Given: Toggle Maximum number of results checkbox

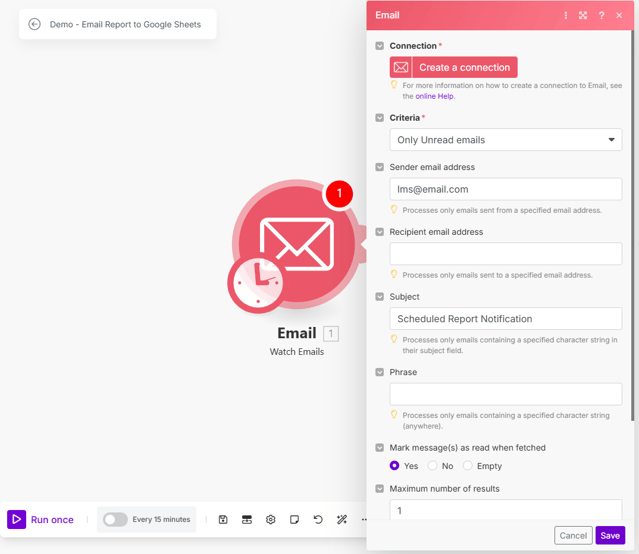Looking at the screenshot, I should coord(379,488).
